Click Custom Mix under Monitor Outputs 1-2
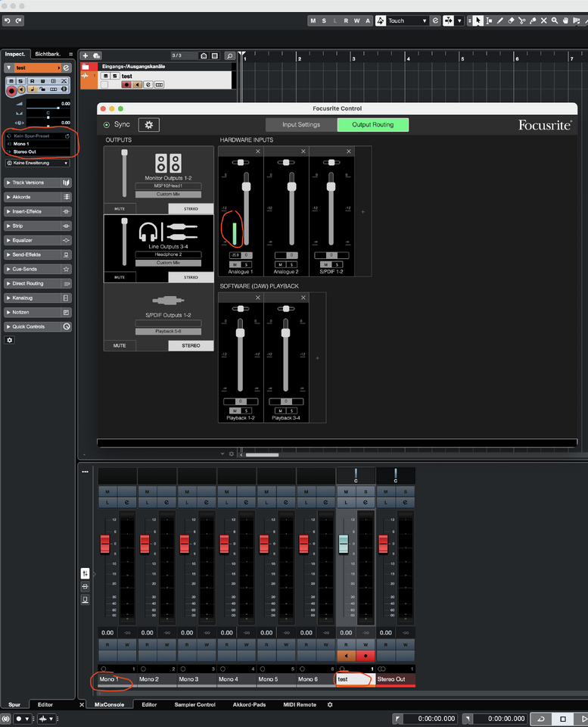The height and width of the screenshot is (727, 588). pos(168,195)
